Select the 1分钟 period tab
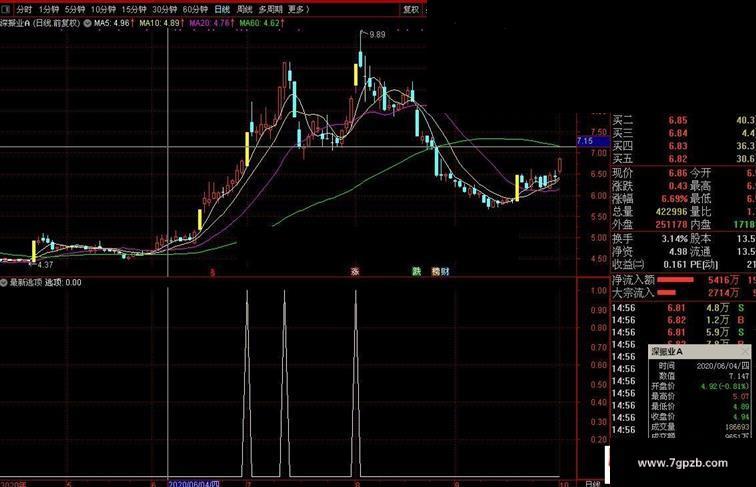 pos(49,9)
